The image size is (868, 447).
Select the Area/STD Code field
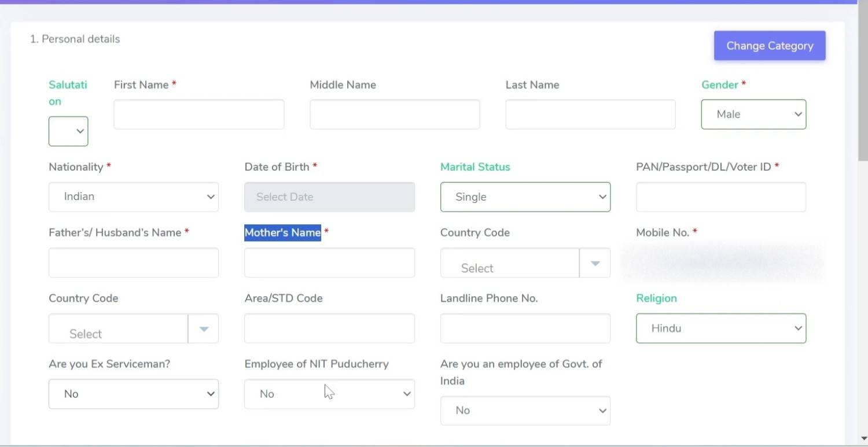pyautogui.click(x=329, y=328)
